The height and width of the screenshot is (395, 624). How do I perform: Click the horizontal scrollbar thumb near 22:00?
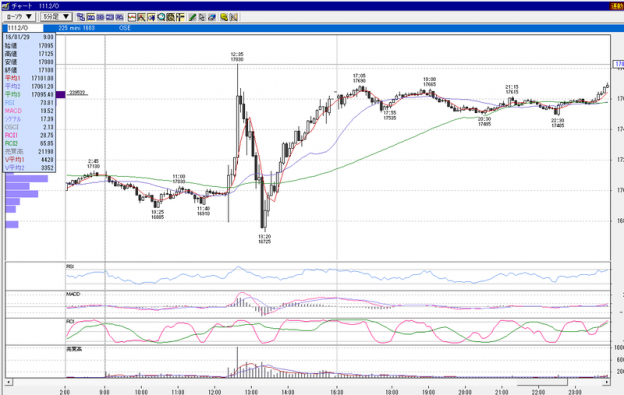542,382
